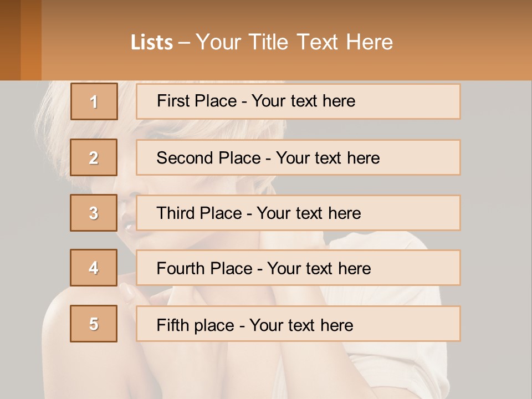
Task: Select the 'First Place - Your text here' bar
Action: pyautogui.click(x=298, y=101)
